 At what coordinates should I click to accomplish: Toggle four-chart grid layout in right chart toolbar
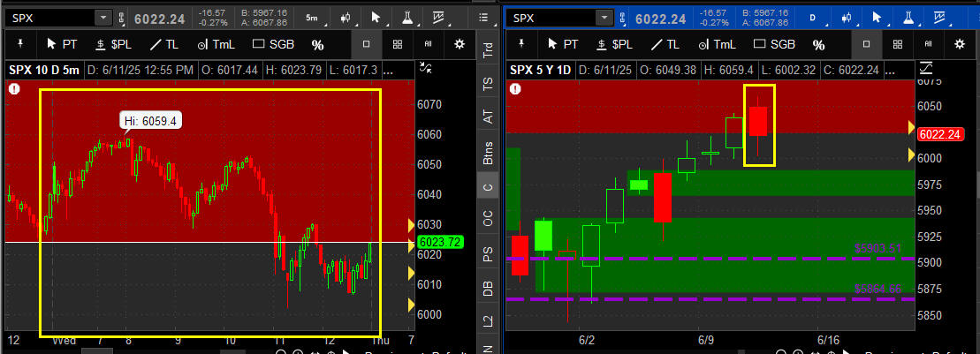pos(898,44)
